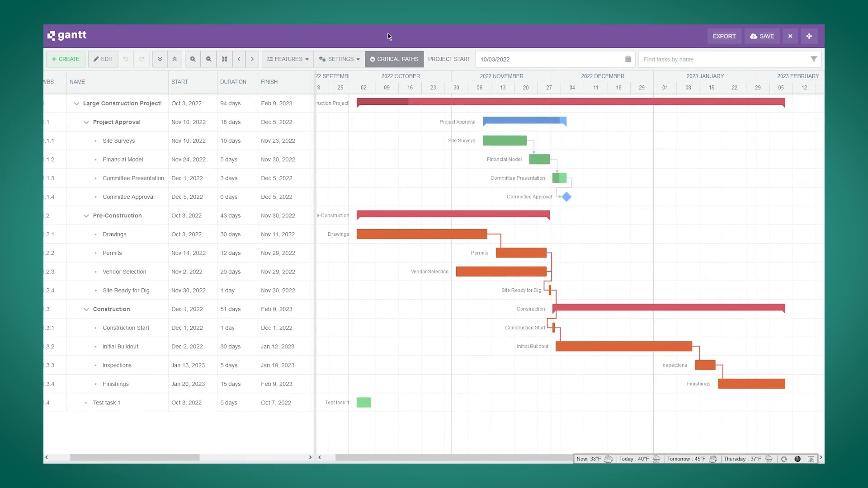Collapse the Large Construction Project row
This screenshot has height=488, width=868.
[x=76, y=103]
